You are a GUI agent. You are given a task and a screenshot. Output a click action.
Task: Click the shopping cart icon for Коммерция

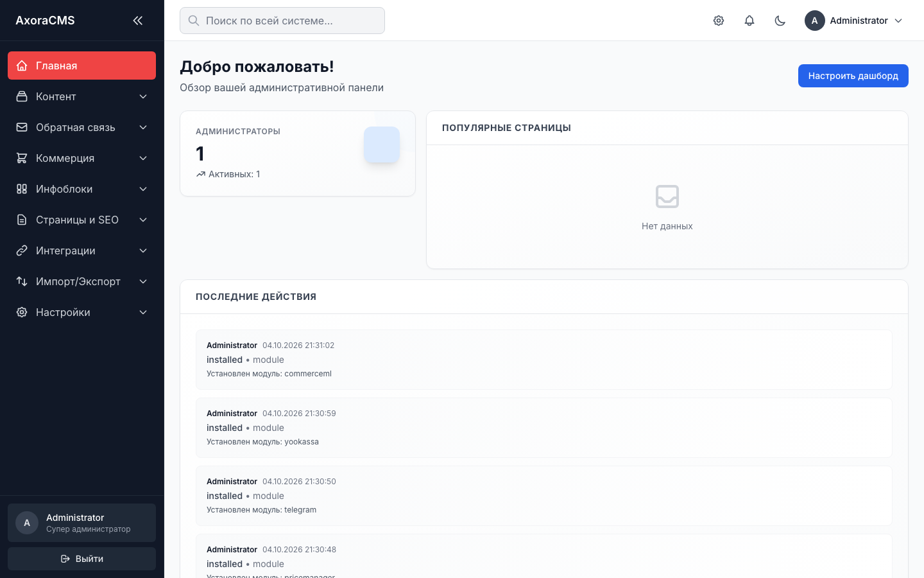click(x=22, y=158)
